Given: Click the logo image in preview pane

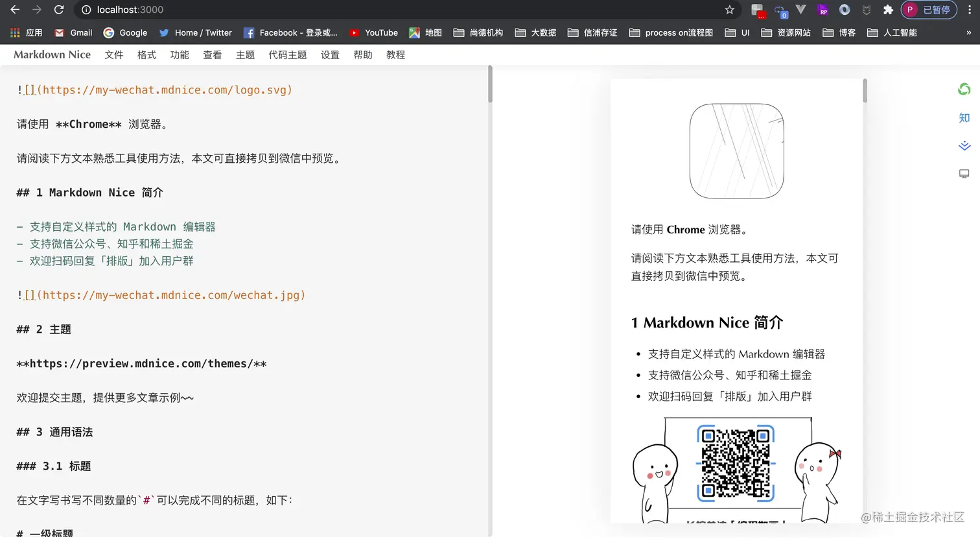Looking at the screenshot, I should tap(737, 151).
